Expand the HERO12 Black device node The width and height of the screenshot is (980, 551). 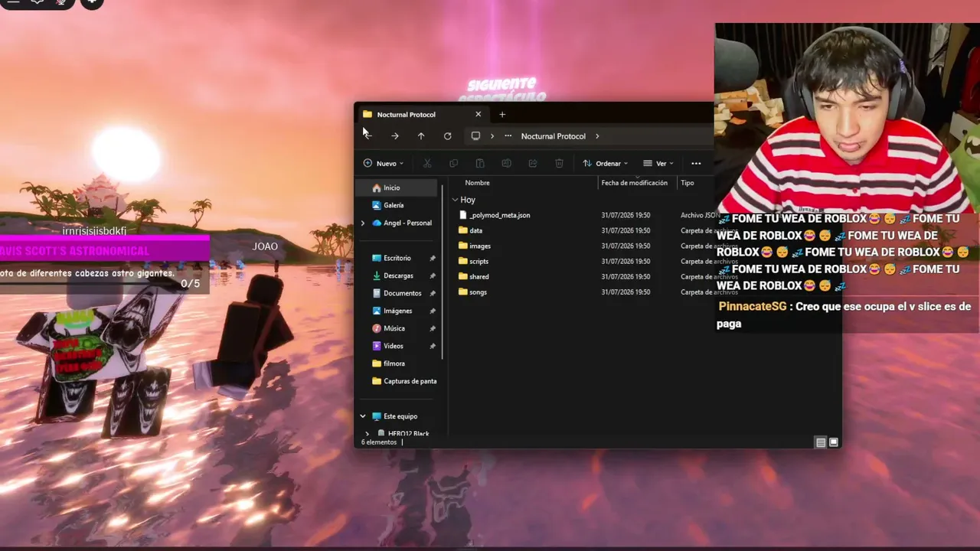[x=367, y=434]
